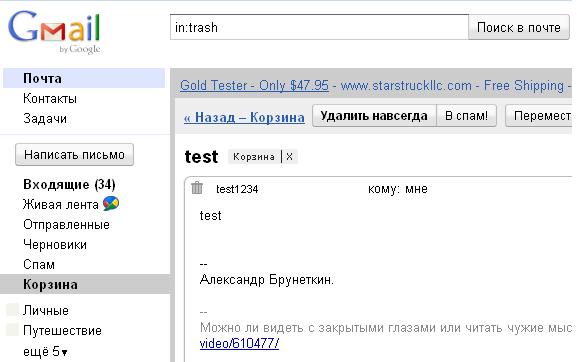The image size is (577, 362).
Task: Open Контакты
Action: point(50,99)
